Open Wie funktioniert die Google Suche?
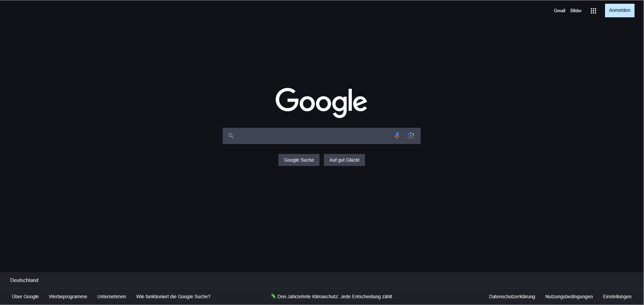This screenshot has width=644, height=305. point(173,297)
